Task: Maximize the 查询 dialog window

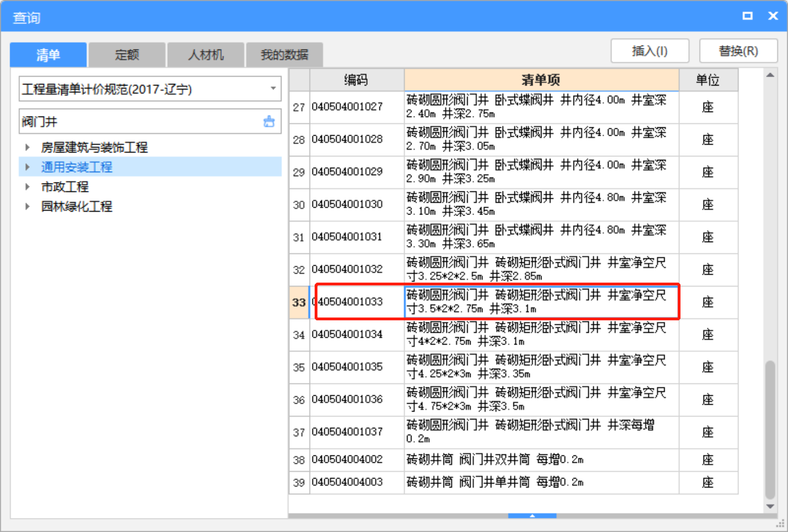Action: (747, 16)
